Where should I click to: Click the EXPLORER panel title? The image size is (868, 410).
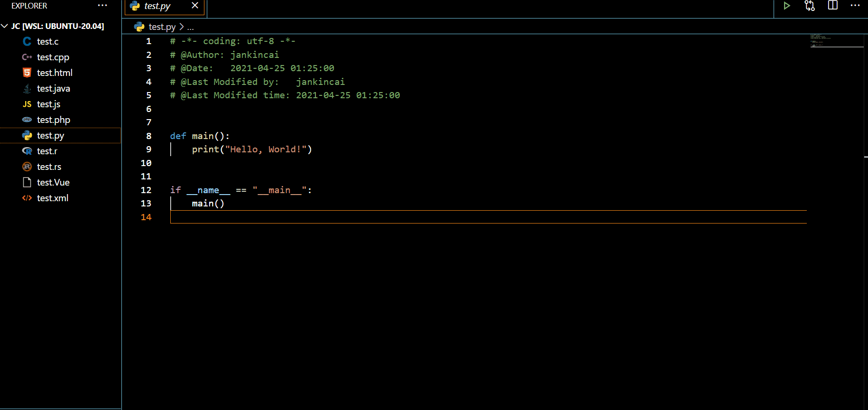(29, 6)
